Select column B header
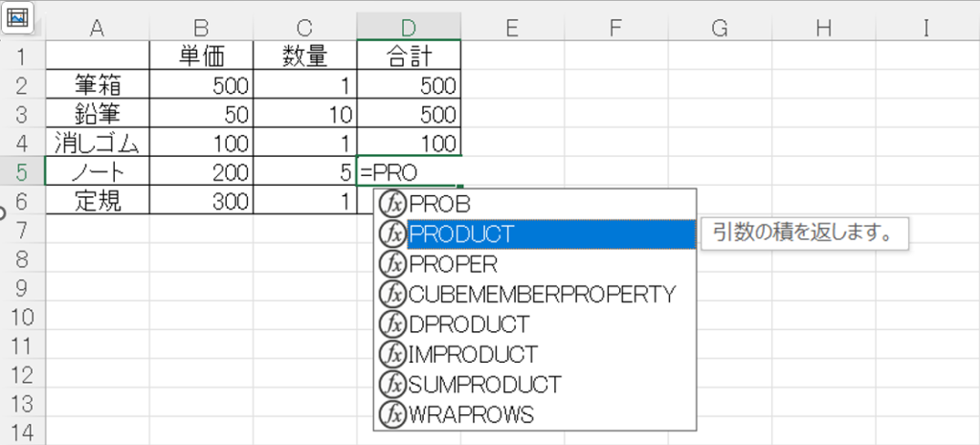The width and height of the screenshot is (980, 445). pyautogui.click(x=201, y=28)
